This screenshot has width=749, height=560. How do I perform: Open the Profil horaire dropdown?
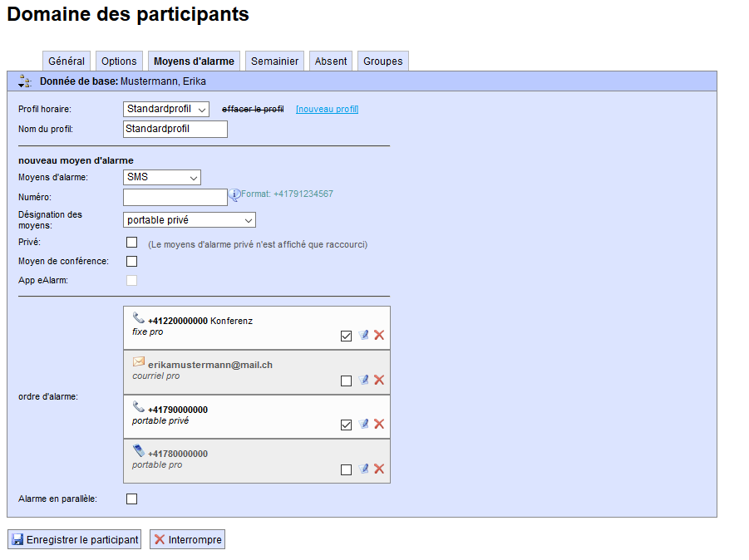[165, 109]
